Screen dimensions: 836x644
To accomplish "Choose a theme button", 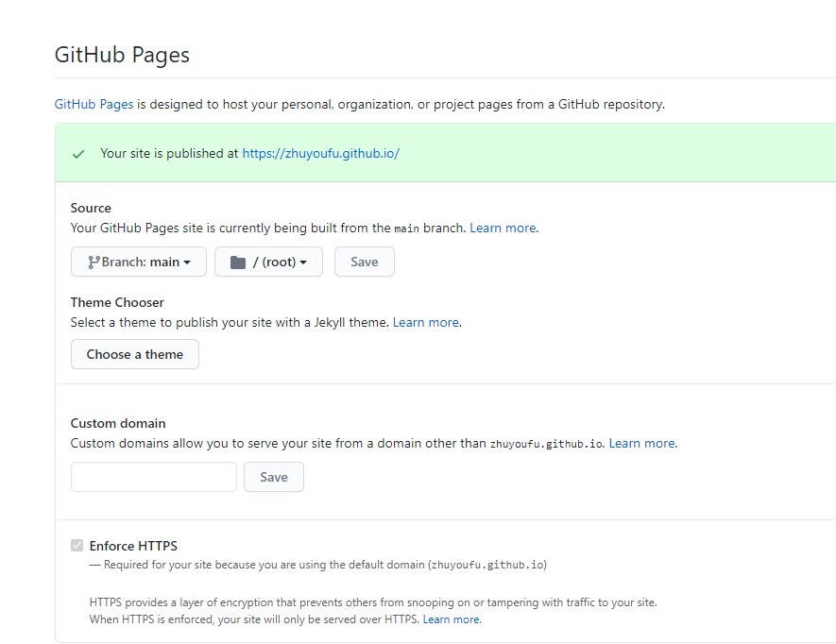I will click(135, 354).
